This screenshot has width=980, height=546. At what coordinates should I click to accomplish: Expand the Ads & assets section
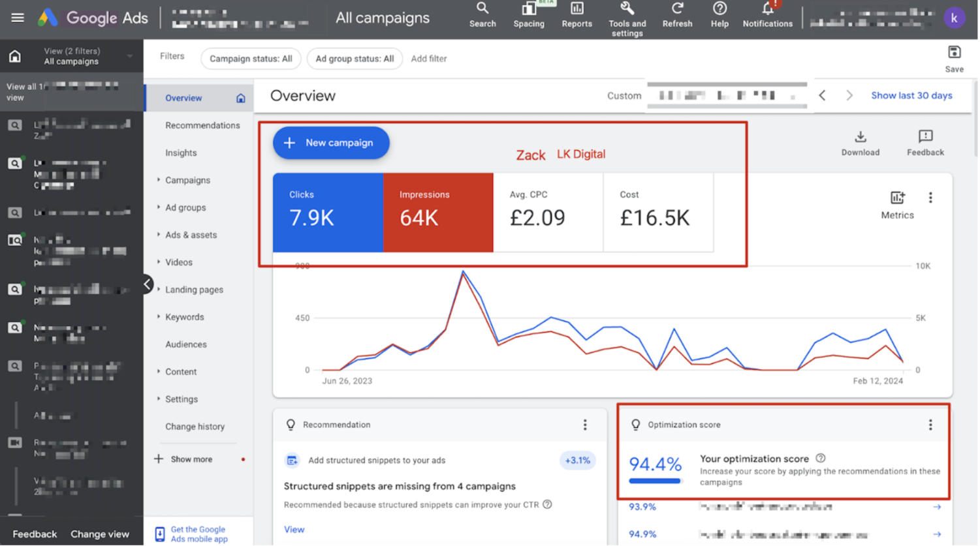click(x=159, y=235)
